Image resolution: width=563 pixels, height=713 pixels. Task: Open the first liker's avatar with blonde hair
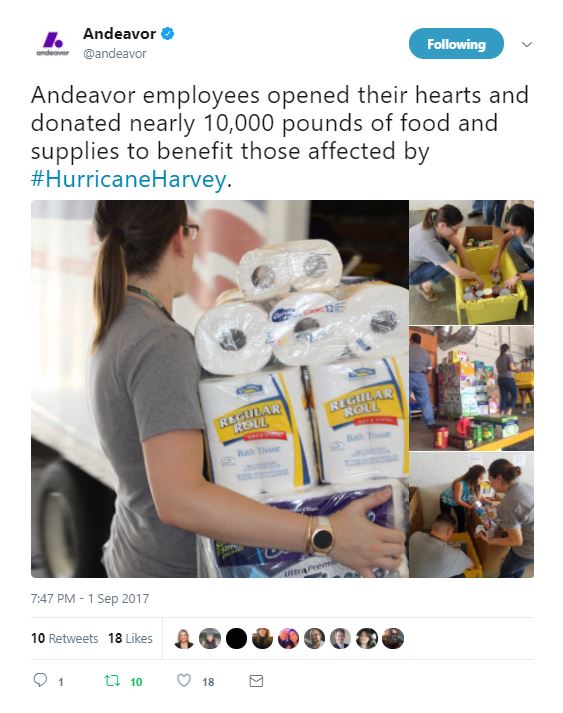click(x=184, y=638)
